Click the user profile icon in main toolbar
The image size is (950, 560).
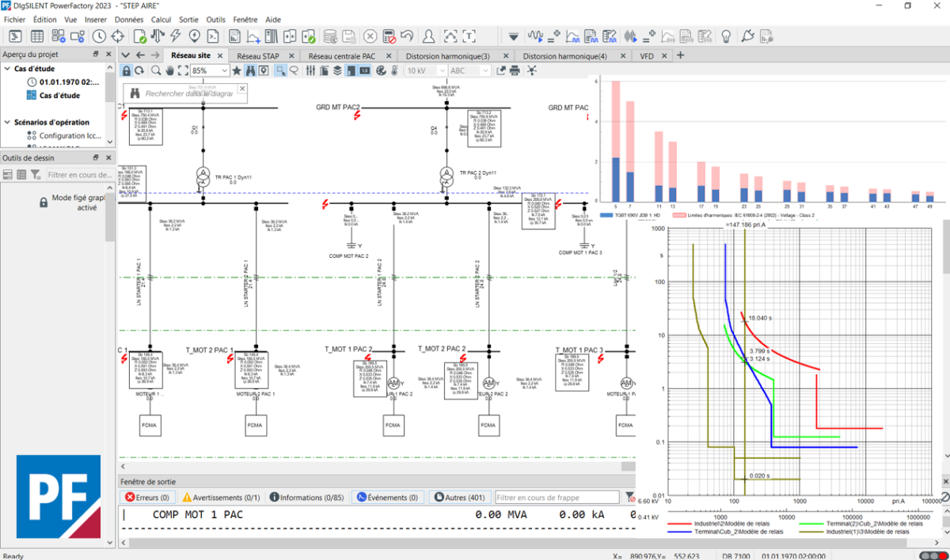click(x=428, y=36)
